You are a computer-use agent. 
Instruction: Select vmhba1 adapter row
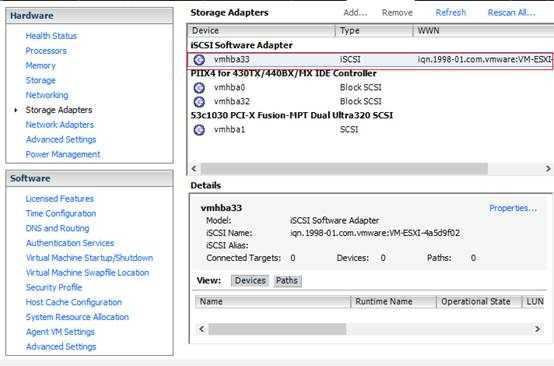(370, 130)
